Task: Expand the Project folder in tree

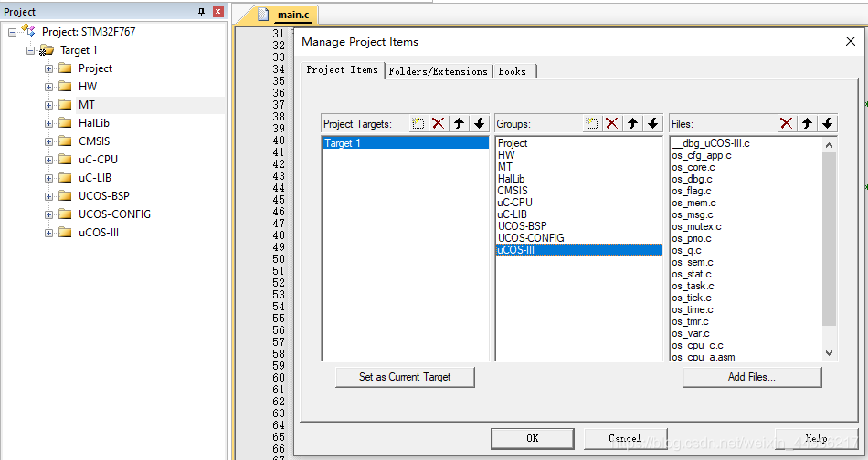Action: pos(48,69)
